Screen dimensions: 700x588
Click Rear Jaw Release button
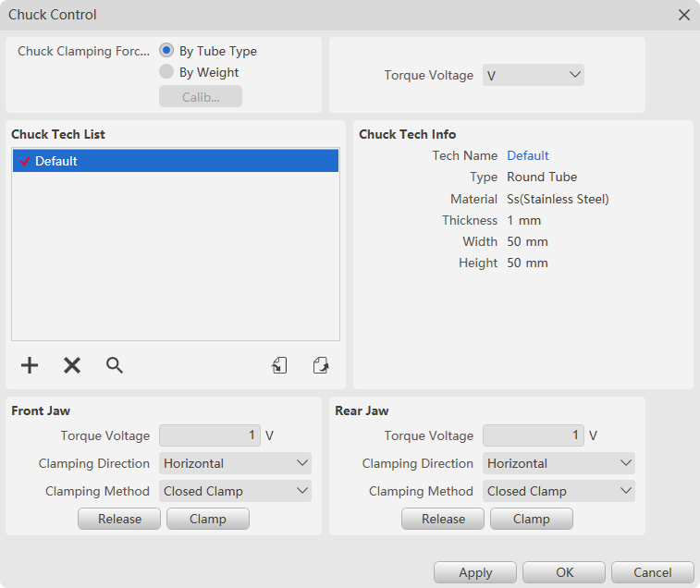click(x=443, y=519)
